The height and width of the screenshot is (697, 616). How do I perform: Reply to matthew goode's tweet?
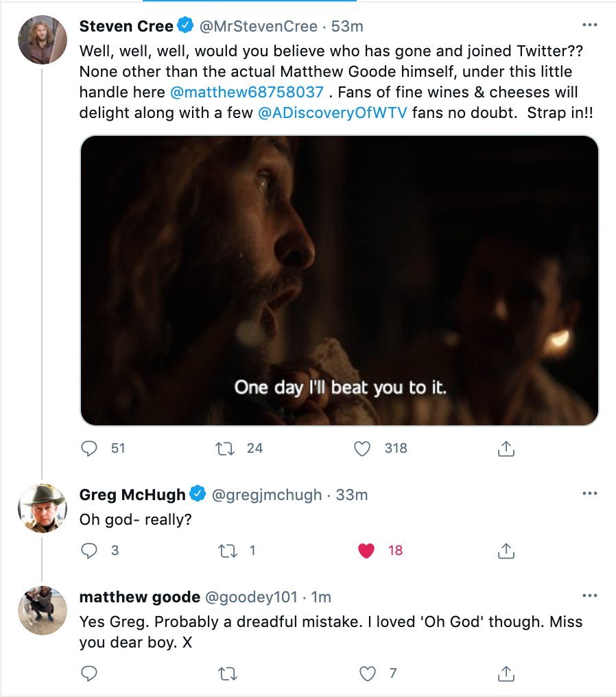tap(90, 674)
